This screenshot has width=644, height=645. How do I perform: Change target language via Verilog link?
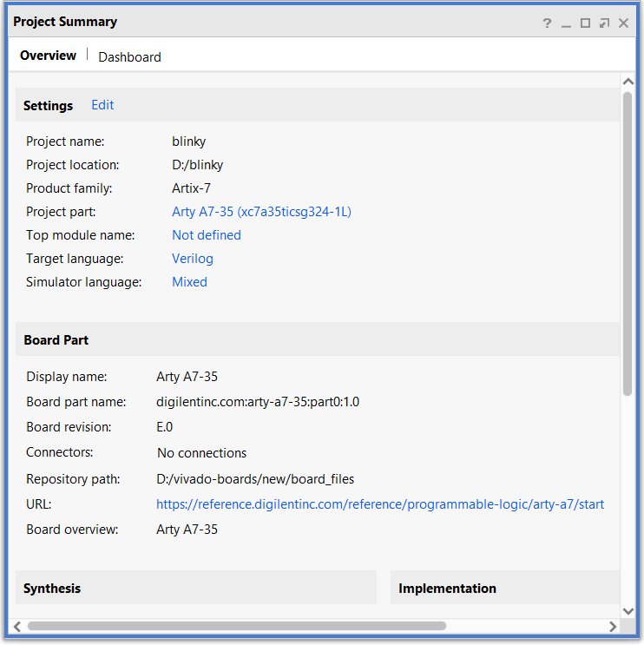tap(193, 259)
